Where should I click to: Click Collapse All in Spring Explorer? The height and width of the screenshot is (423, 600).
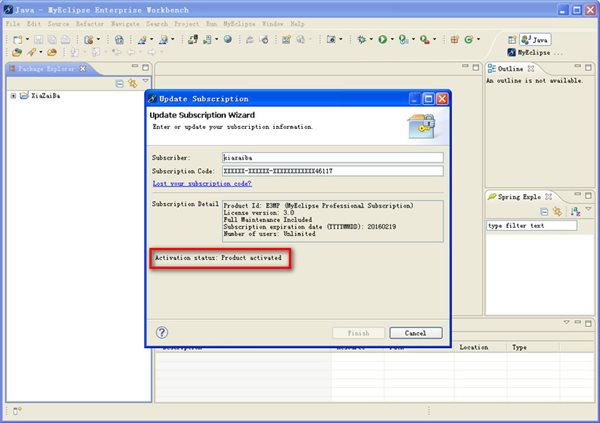pos(544,211)
